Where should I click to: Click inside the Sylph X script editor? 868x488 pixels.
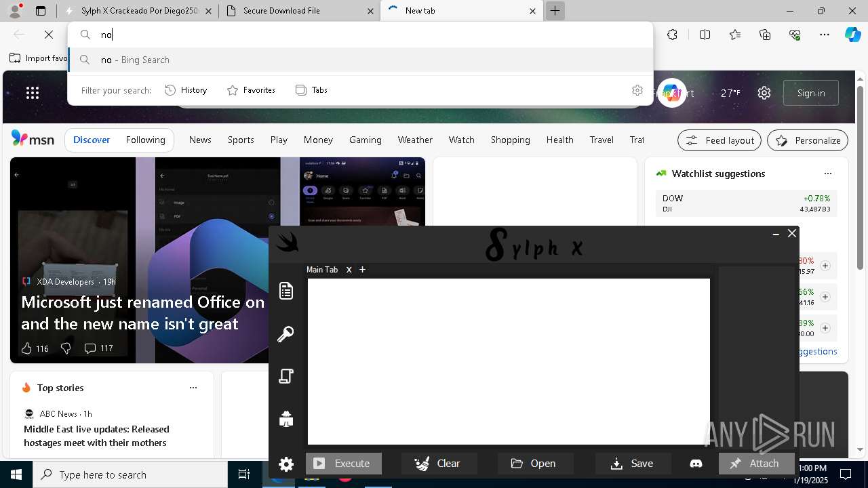click(509, 361)
